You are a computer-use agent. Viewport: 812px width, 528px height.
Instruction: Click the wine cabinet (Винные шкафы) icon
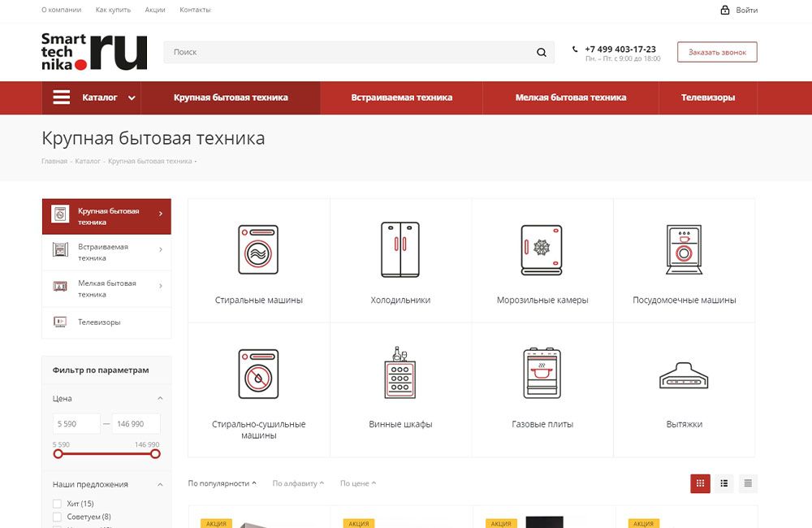[x=400, y=374]
